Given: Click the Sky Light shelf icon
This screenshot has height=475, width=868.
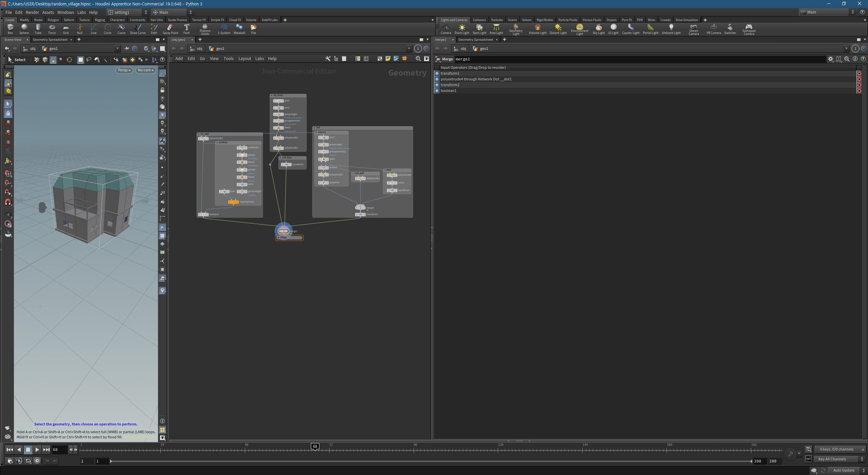Looking at the screenshot, I should click(598, 28).
